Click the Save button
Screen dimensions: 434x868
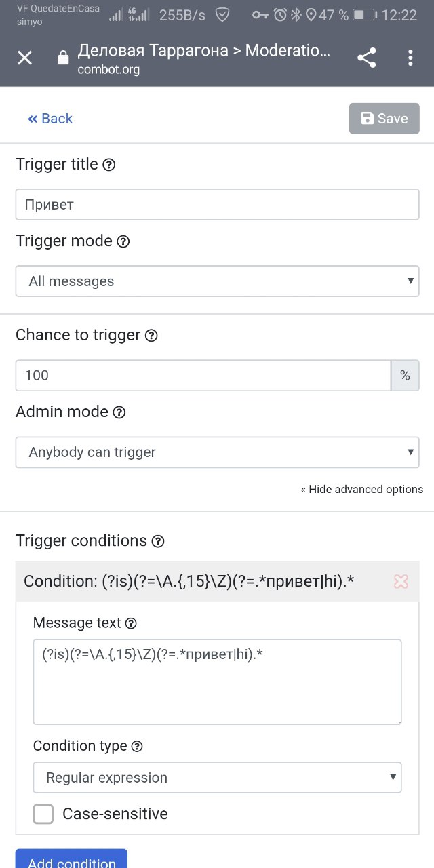point(384,119)
